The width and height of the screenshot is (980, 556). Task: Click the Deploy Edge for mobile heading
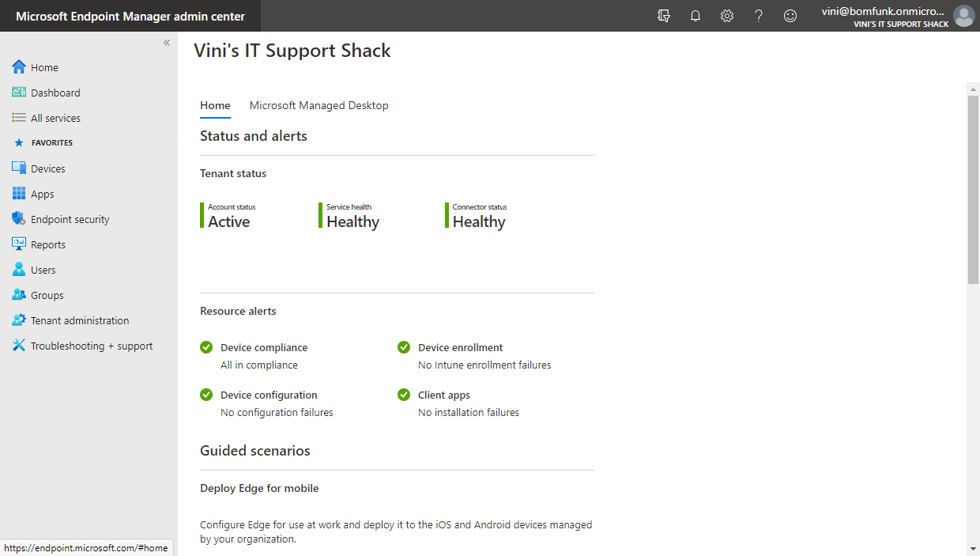tap(259, 488)
